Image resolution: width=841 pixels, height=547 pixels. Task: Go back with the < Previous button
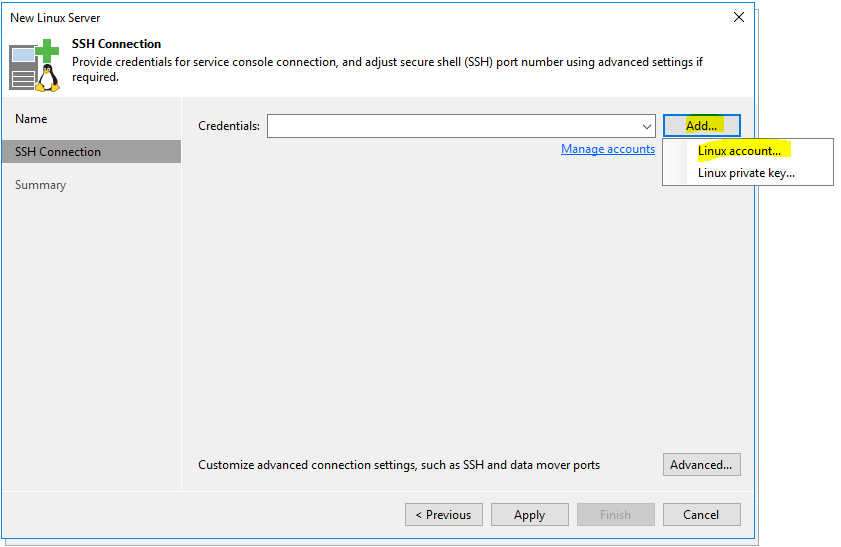(444, 515)
